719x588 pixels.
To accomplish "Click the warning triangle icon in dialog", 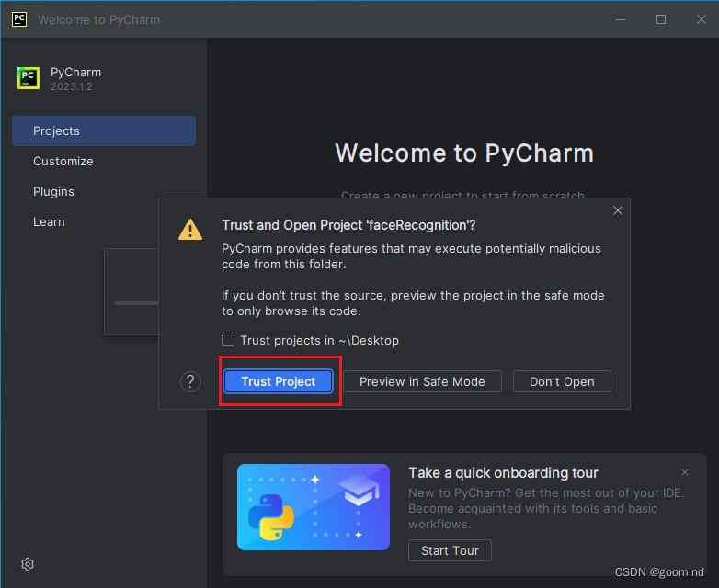I will pos(190,229).
